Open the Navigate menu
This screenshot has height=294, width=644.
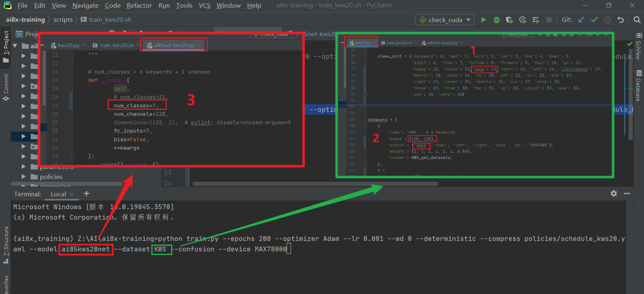[x=85, y=6]
